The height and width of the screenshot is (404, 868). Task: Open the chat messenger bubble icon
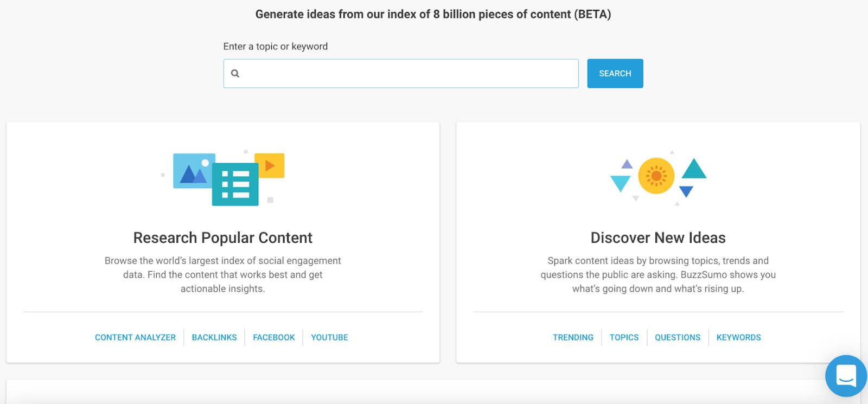(x=846, y=375)
